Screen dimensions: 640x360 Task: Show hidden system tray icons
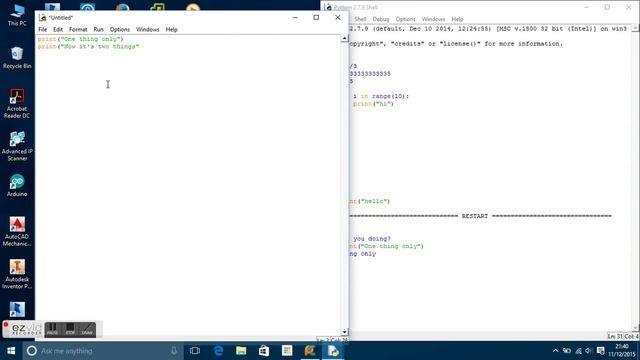pos(555,351)
